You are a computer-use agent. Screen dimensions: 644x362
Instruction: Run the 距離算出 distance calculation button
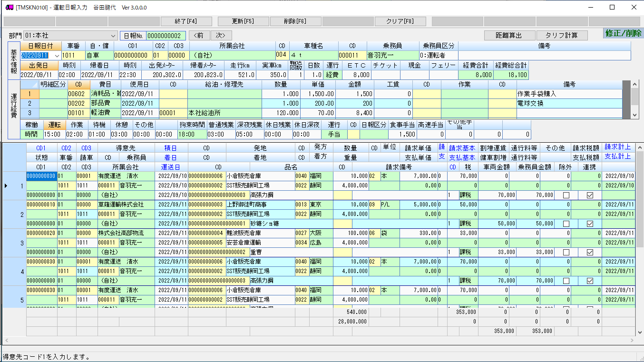pos(509,36)
